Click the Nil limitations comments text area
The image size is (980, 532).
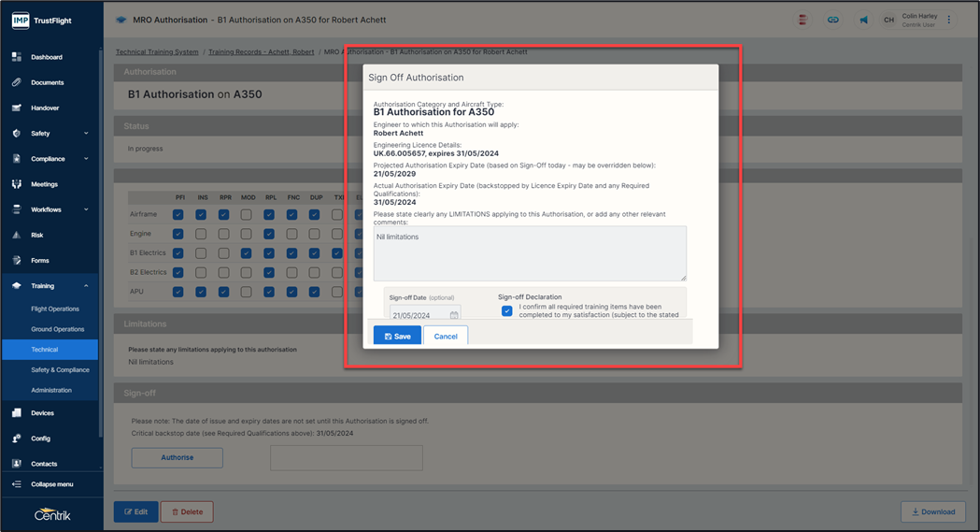530,253
